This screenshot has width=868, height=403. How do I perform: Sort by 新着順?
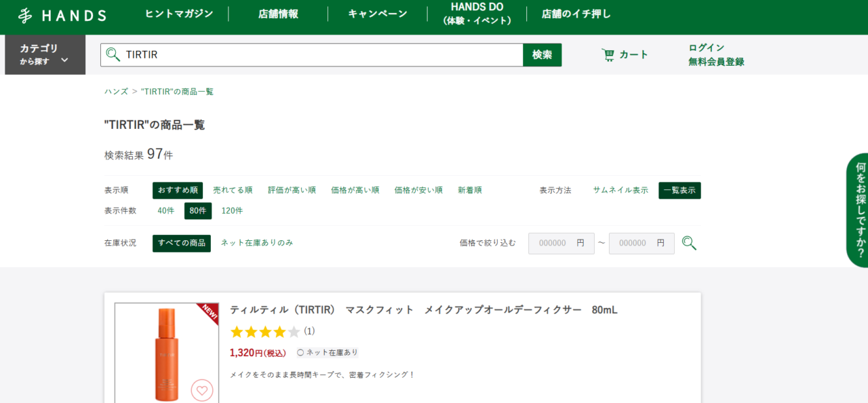(470, 191)
